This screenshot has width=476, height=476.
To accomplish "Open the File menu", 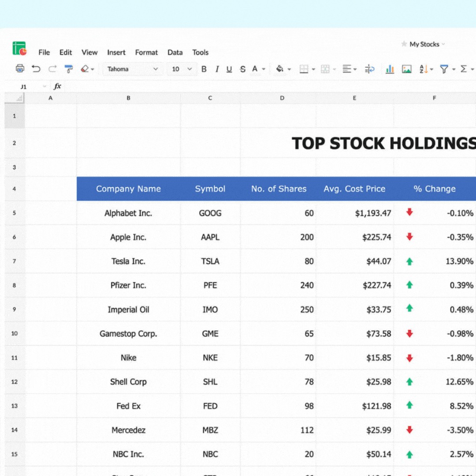I will click(x=44, y=52).
